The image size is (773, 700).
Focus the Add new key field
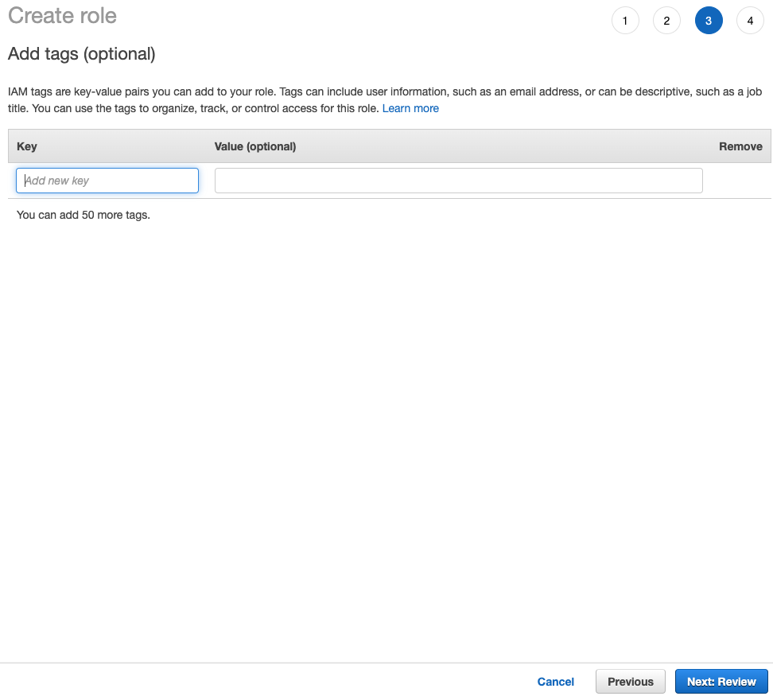[x=107, y=181]
